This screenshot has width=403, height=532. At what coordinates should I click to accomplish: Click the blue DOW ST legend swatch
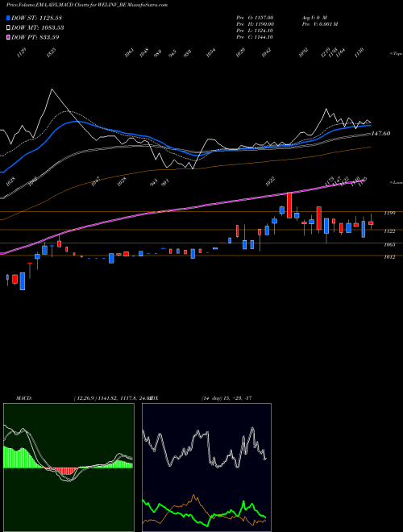(x=8, y=18)
